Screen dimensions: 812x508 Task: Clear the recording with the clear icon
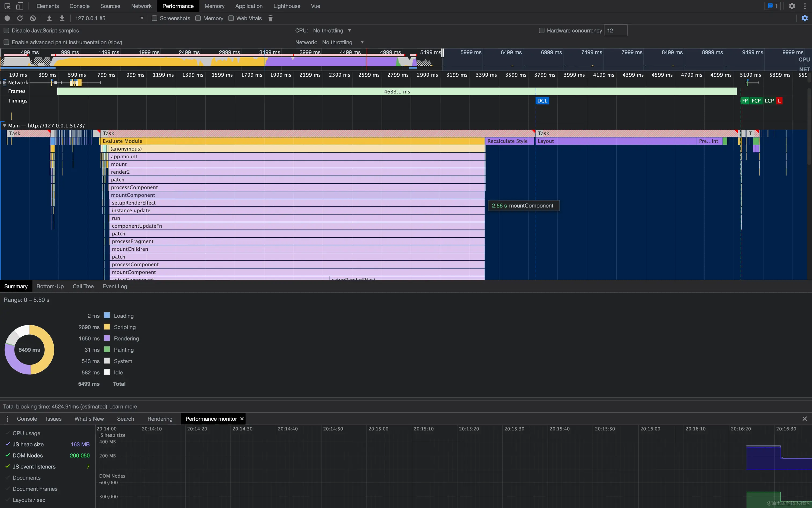coord(32,18)
